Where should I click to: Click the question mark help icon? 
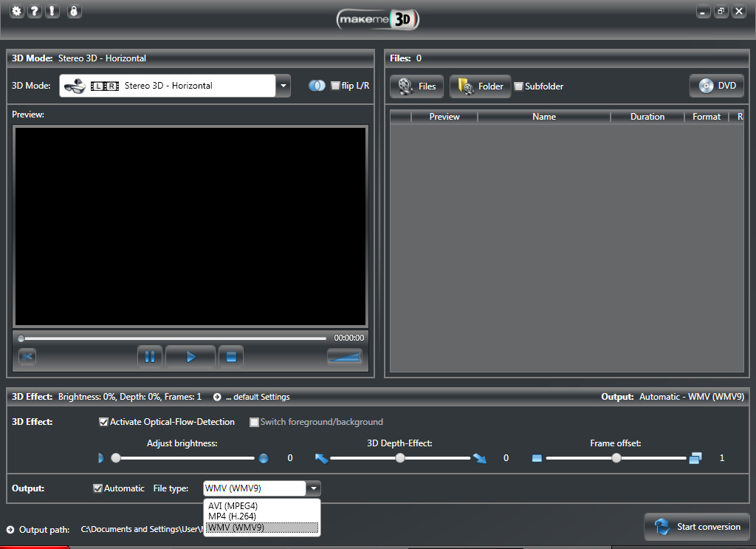[x=35, y=12]
